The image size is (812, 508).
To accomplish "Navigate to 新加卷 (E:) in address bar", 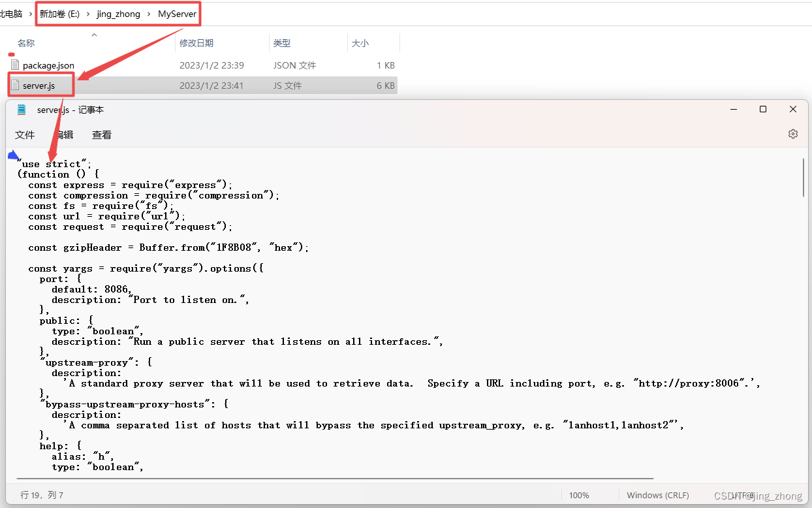I will coord(59,14).
